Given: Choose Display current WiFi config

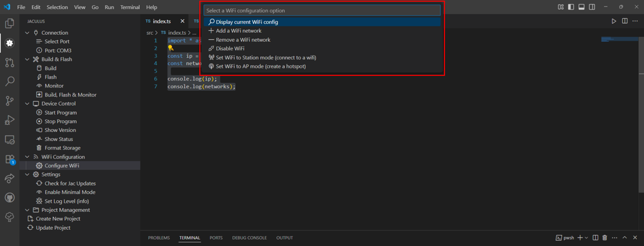Looking at the screenshot, I should (x=322, y=22).
